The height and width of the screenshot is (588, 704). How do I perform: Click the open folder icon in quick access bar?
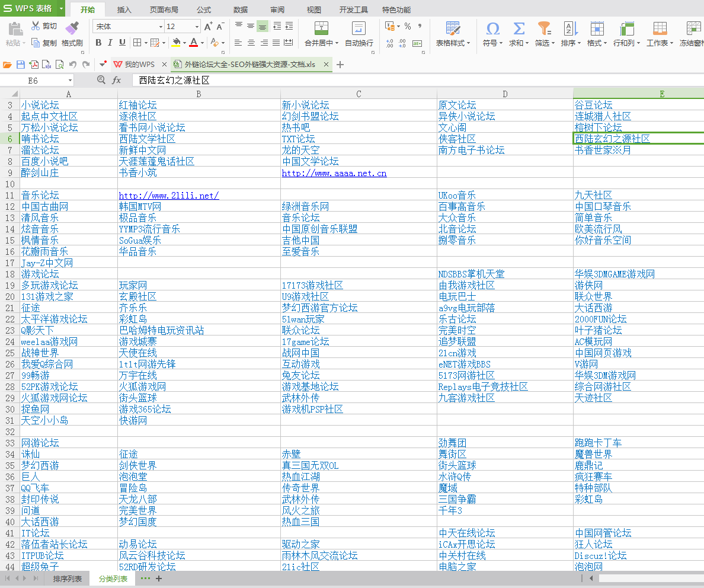7,65
